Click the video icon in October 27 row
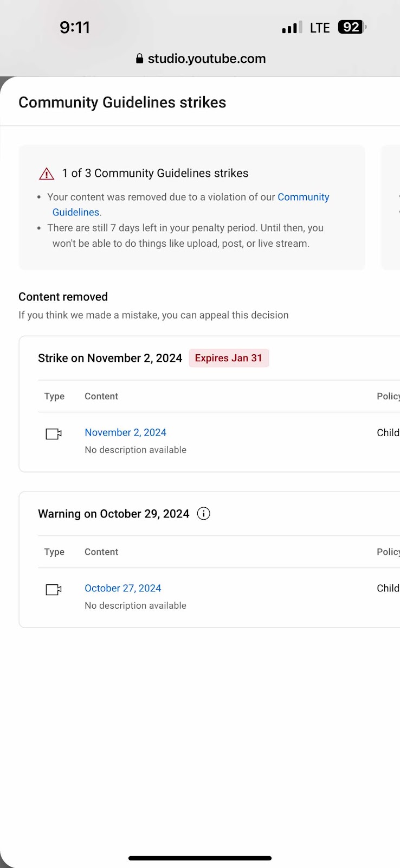Image resolution: width=400 pixels, height=868 pixels. point(54,589)
